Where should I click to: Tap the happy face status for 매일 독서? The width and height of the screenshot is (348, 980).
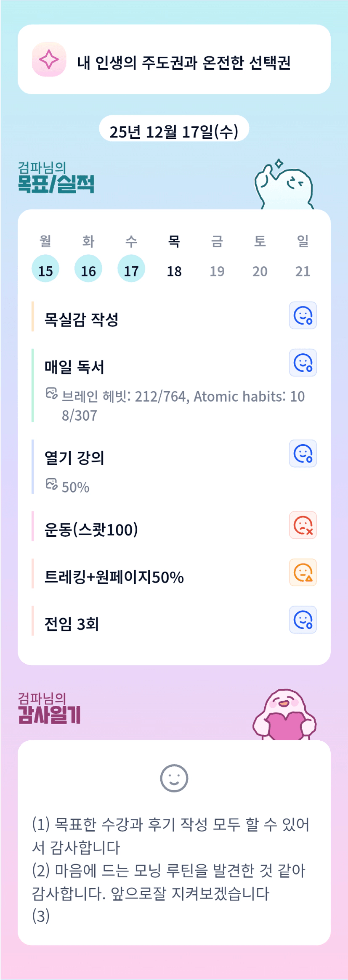[x=303, y=363]
